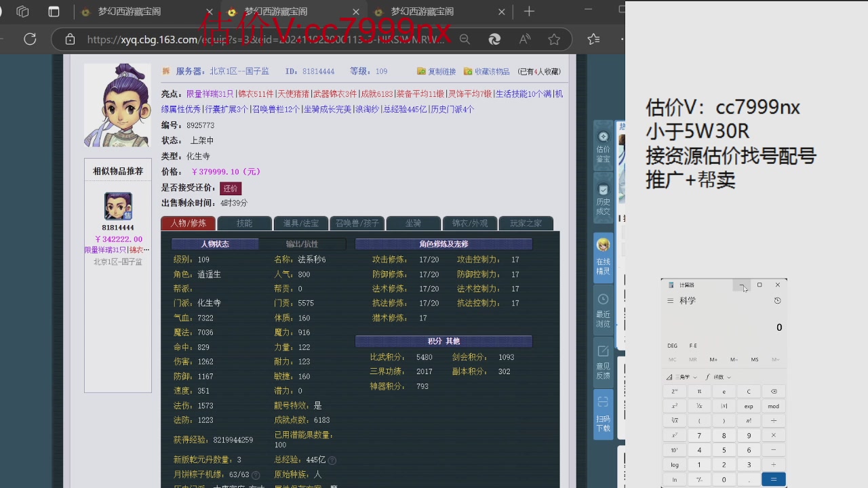Expand the 三角学 trigonometry dropdown
Image resolution: width=868 pixels, height=488 pixels.
pyautogui.click(x=682, y=377)
